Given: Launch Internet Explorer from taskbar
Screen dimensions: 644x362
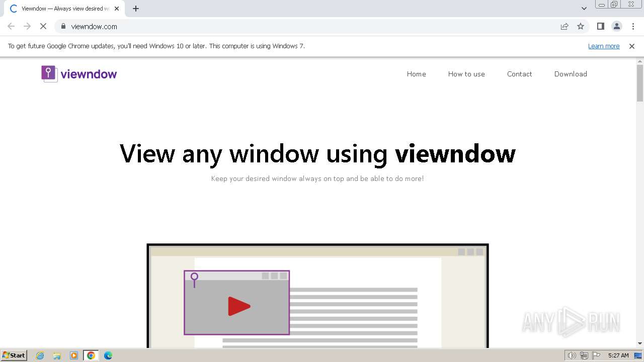Looking at the screenshot, I should (x=40, y=355).
